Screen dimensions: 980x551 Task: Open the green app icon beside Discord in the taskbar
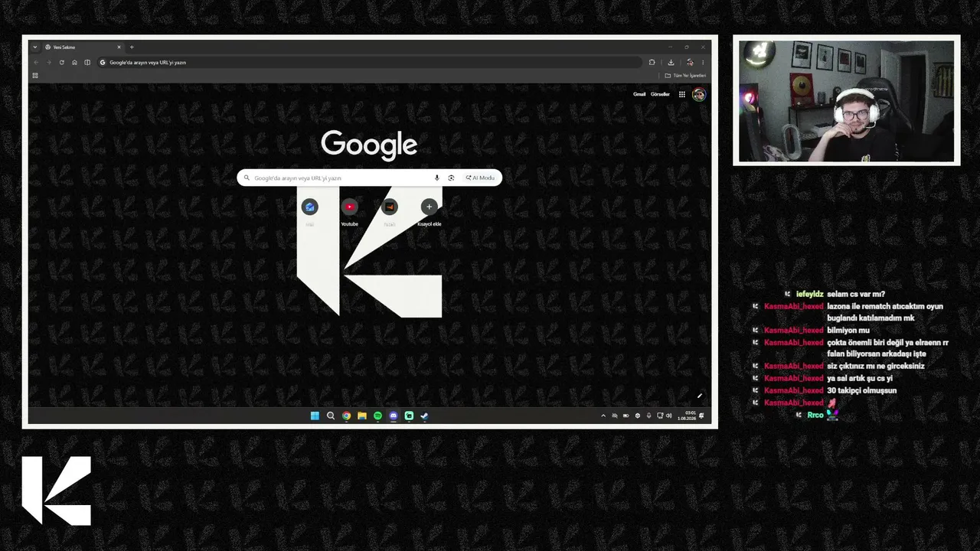click(x=409, y=416)
